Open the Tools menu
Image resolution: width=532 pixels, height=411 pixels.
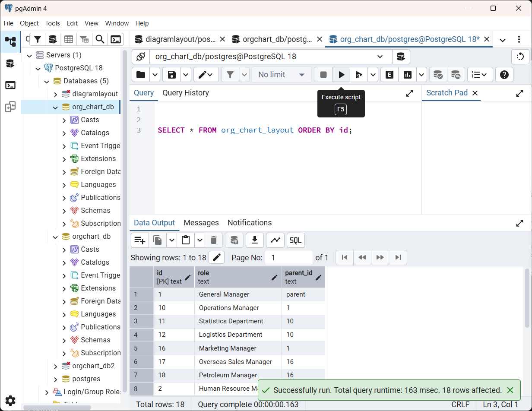(x=52, y=23)
